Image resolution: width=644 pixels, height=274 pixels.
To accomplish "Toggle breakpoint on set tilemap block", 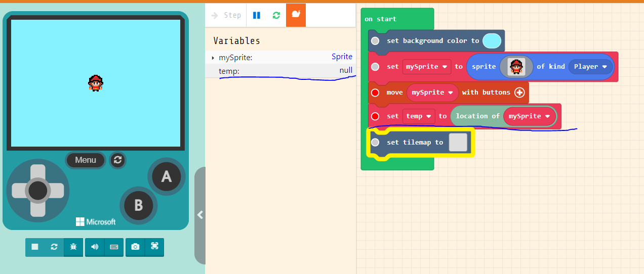I will (375, 143).
